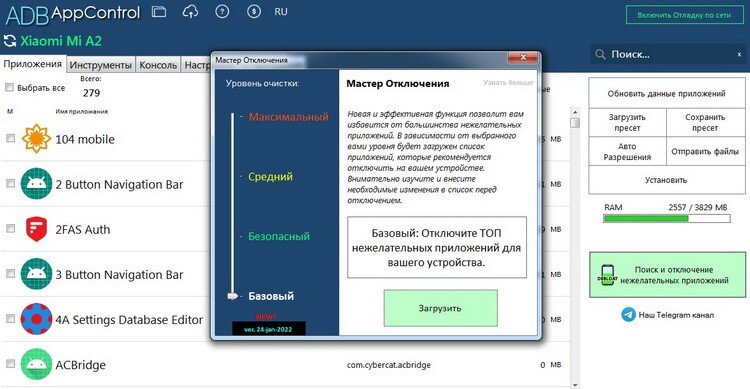Click Отправить файлы button

[x=706, y=152]
